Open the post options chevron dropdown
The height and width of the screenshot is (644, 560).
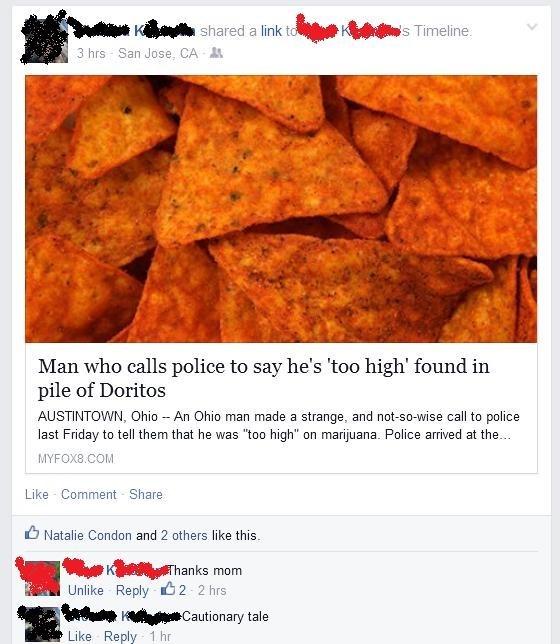point(532,27)
